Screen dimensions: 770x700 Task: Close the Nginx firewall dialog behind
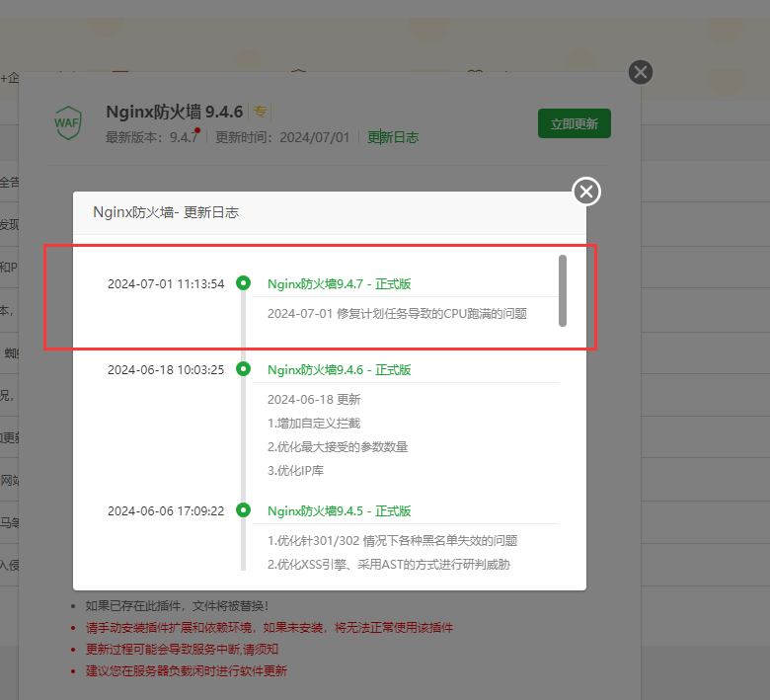point(641,72)
